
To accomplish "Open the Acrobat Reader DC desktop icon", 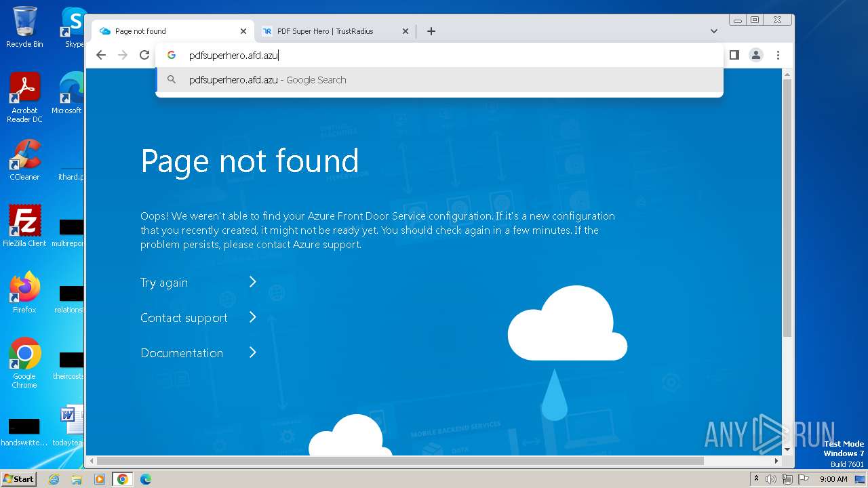I will 24,98.
